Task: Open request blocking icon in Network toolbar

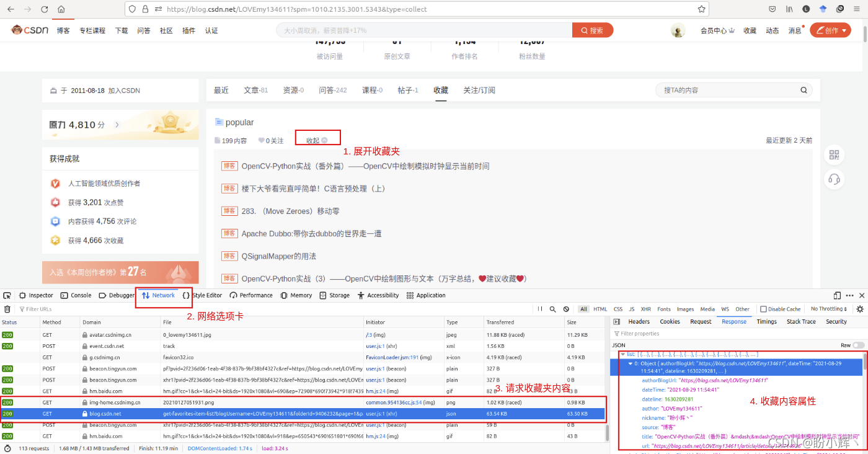Action: pyautogui.click(x=566, y=309)
